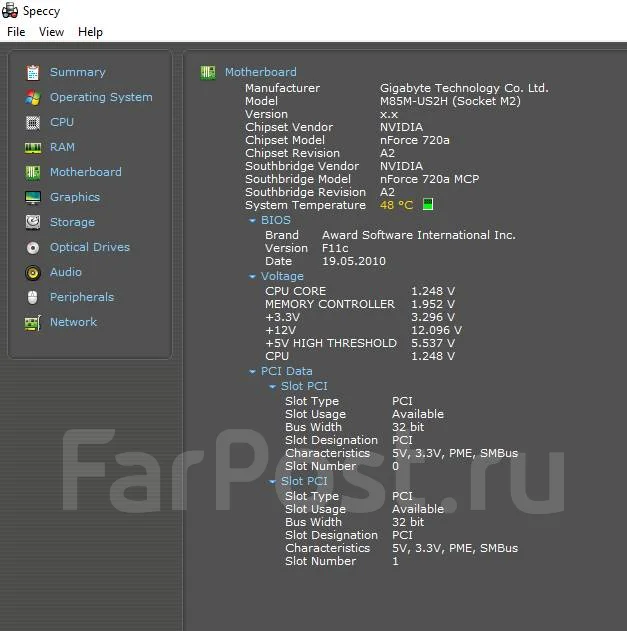Click the 48 °C system temperature value
The height and width of the screenshot is (631, 627).
[396, 205]
